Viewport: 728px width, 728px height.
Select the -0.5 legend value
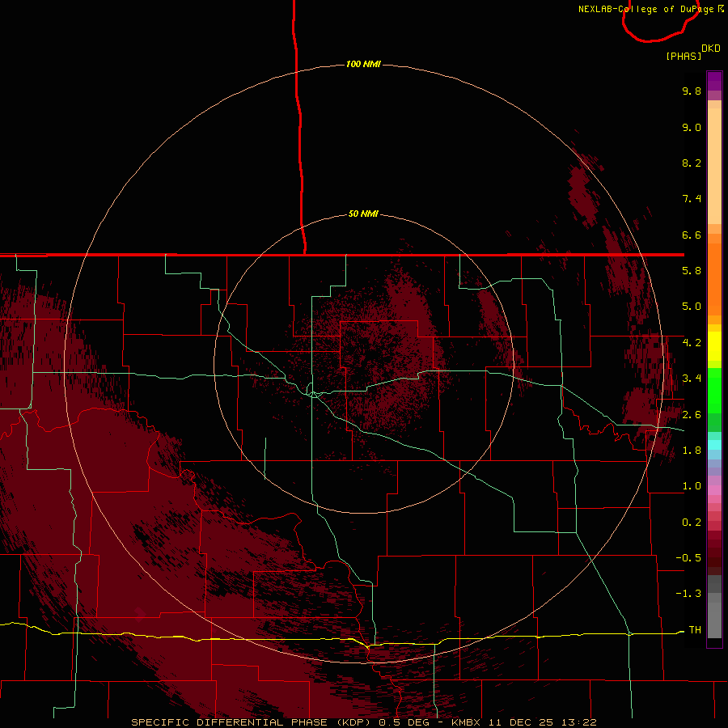688,558
